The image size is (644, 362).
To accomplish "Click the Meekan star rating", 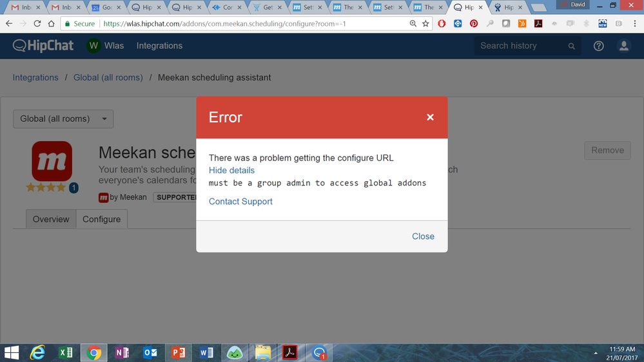I will pos(46,187).
